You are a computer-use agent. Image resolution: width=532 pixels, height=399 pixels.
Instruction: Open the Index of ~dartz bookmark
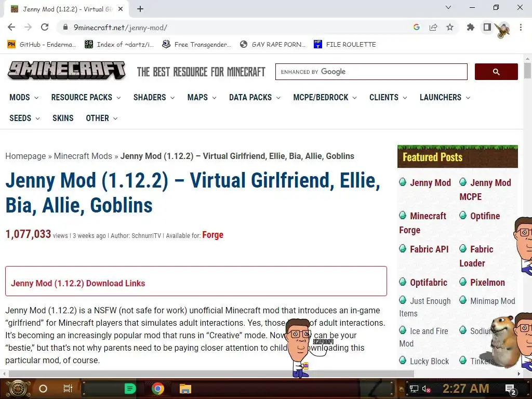pos(119,45)
